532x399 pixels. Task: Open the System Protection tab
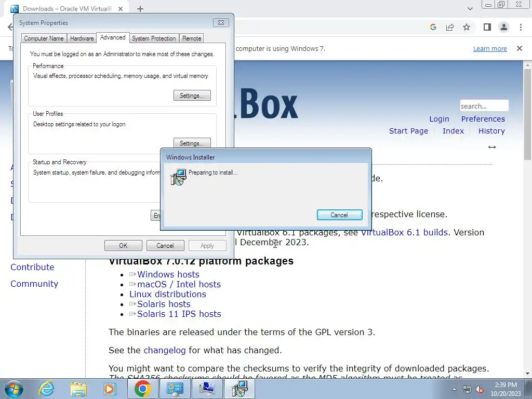pos(154,38)
